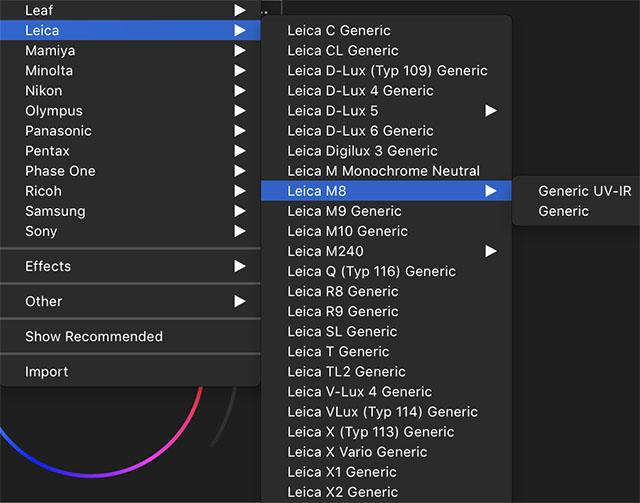
Task: Select Leica SL Generic
Action: point(386,331)
